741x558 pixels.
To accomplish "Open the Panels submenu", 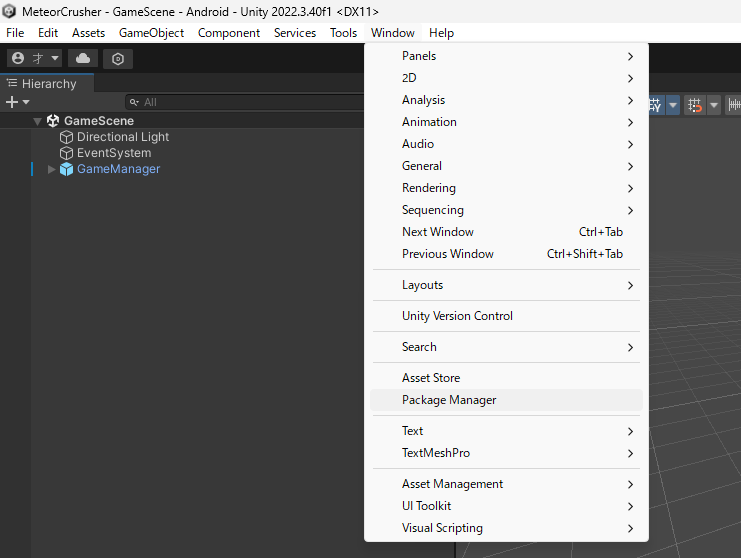I will pos(506,56).
